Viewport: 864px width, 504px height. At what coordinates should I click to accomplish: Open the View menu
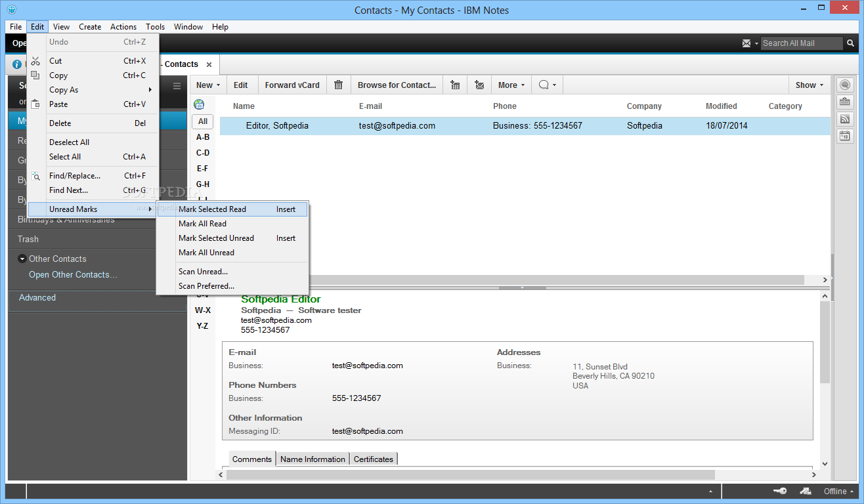click(x=61, y=27)
